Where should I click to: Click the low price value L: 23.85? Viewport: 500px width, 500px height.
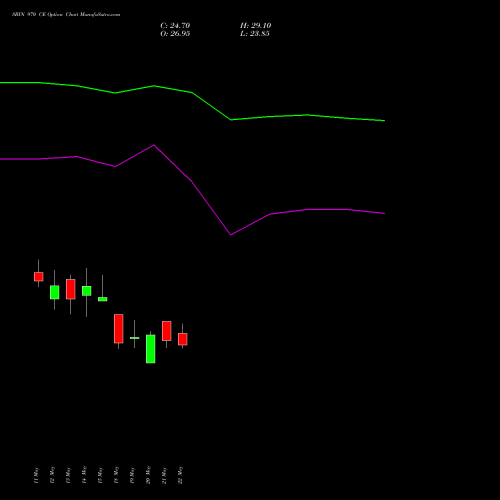[x=255, y=34]
